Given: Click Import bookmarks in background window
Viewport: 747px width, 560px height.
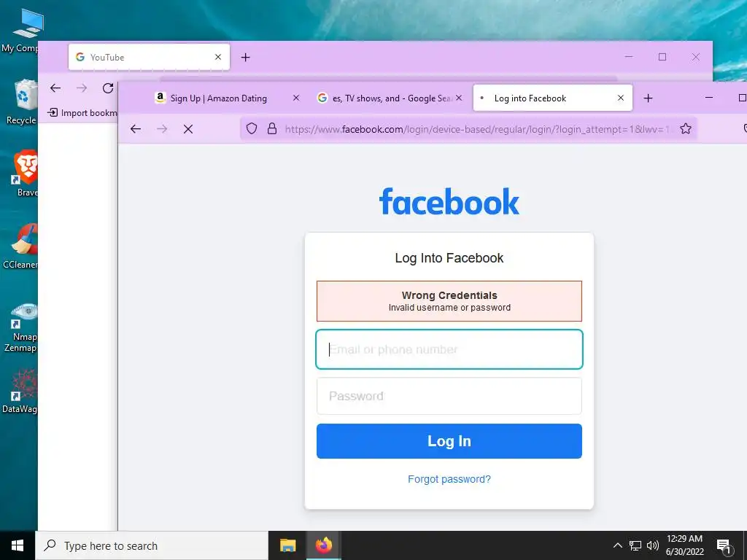Looking at the screenshot, I should coord(82,113).
